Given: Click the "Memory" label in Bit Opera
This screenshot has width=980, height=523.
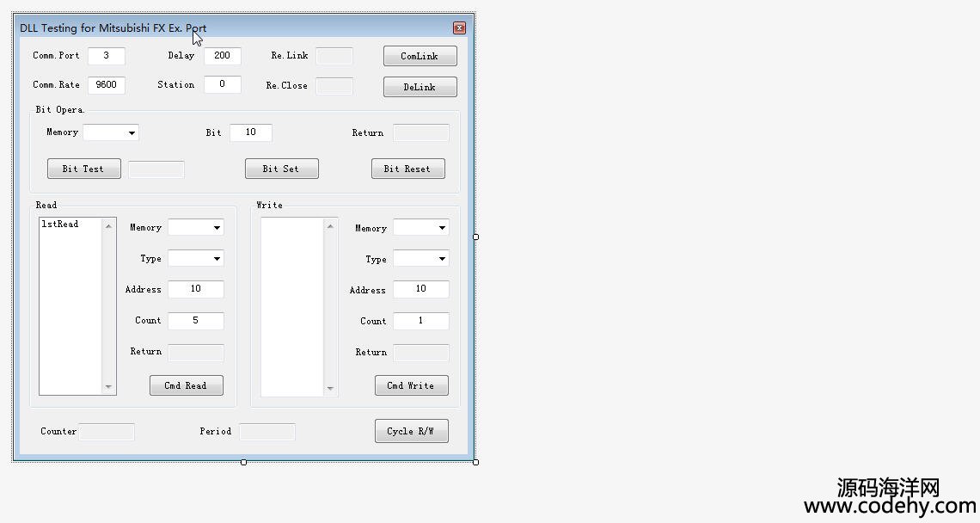Looking at the screenshot, I should pyautogui.click(x=63, y=132).
